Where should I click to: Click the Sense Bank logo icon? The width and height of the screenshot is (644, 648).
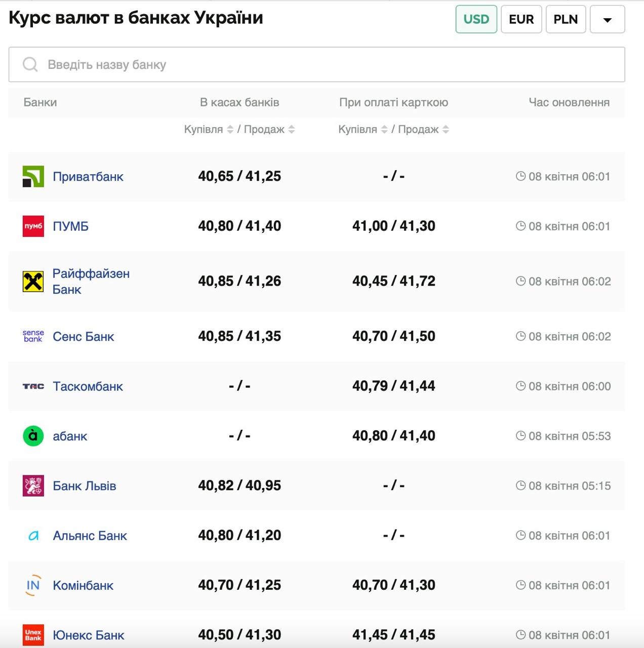click(x=33, y=336)
